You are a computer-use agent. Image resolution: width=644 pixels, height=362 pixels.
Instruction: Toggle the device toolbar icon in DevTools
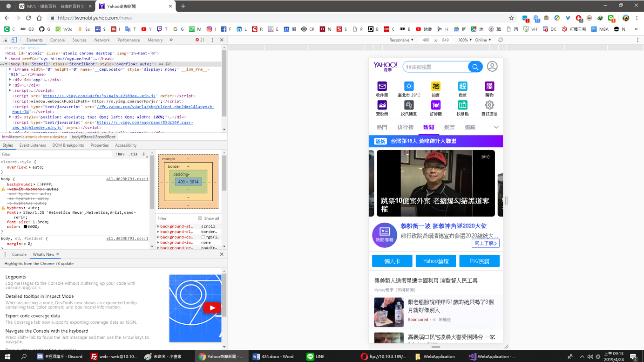click(14, 40)
